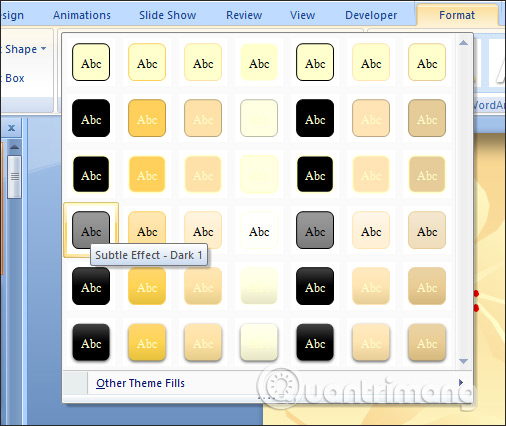506x426 pixels.
Task: Switch to the Slide Show tab
Action: tap(167, 15)
